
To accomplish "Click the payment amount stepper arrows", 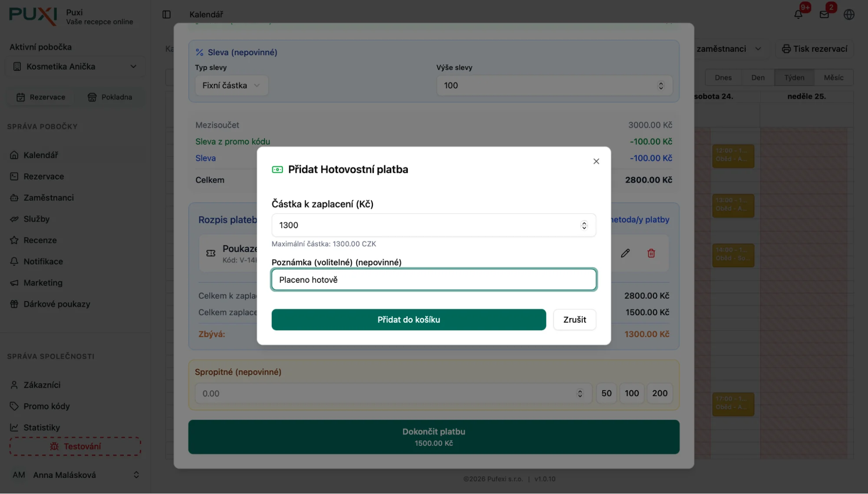I will click(x=584, y=225).
